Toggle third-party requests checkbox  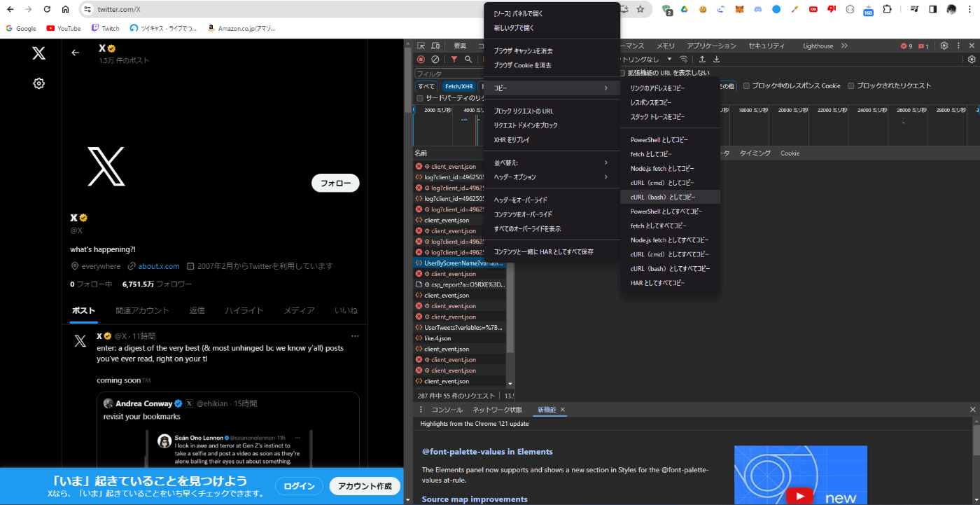pyautogui.click(x=420, y=99)
